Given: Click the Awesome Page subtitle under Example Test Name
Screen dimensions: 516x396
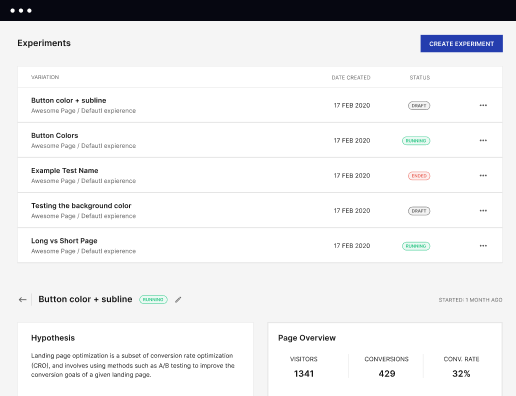Looking at the screenshot, I should point(83,181).
